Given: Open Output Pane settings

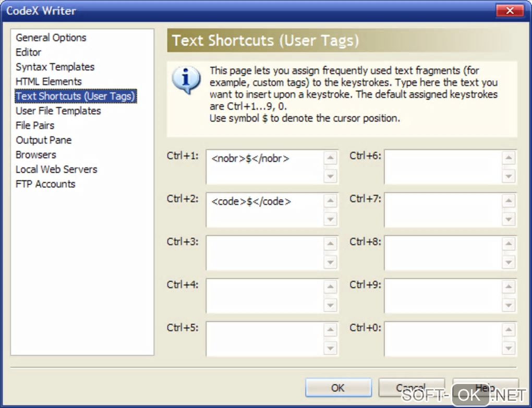Looking at the screenshot, I should [x=43, y=140].
